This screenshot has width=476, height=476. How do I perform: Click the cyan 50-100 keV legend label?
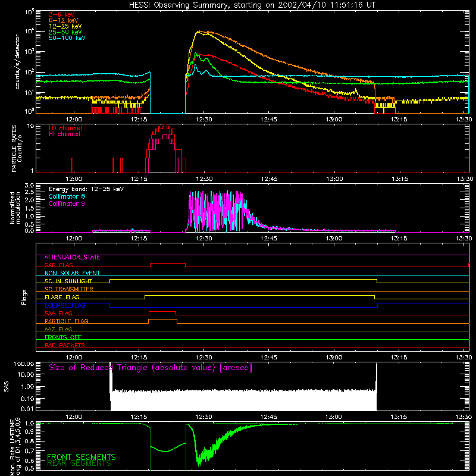click(67, 38)
